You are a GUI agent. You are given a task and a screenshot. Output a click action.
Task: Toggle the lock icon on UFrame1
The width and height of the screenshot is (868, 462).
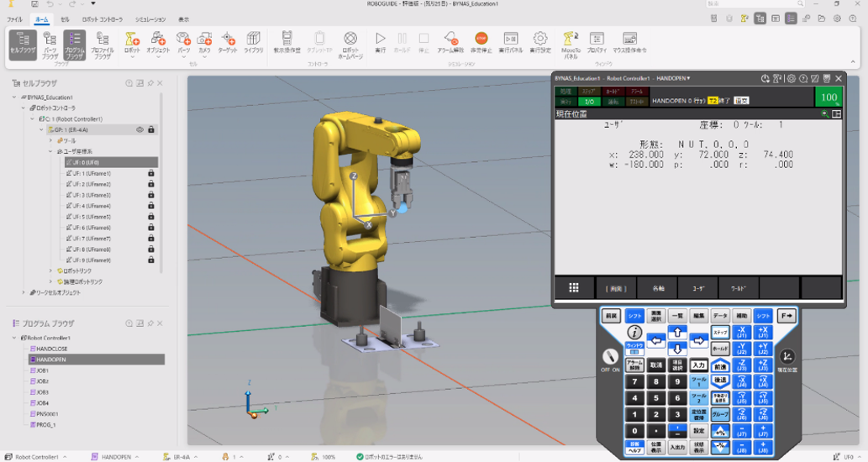tap(151, 173)
